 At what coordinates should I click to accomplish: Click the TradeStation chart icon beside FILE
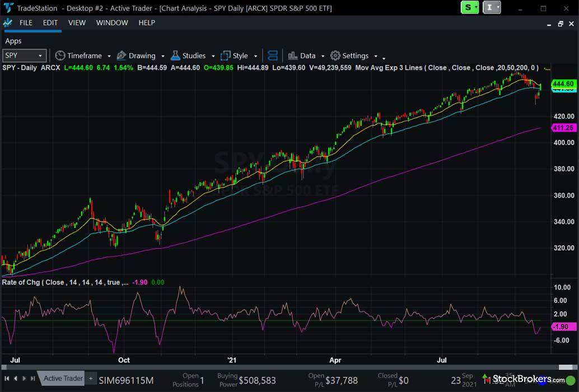point(7,23)
